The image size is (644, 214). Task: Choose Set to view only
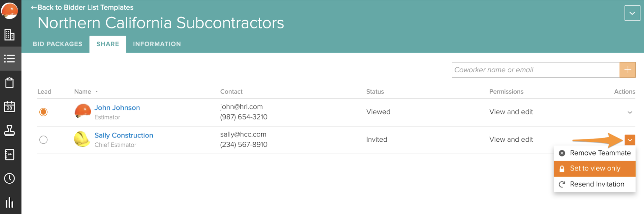pos(595,168)
